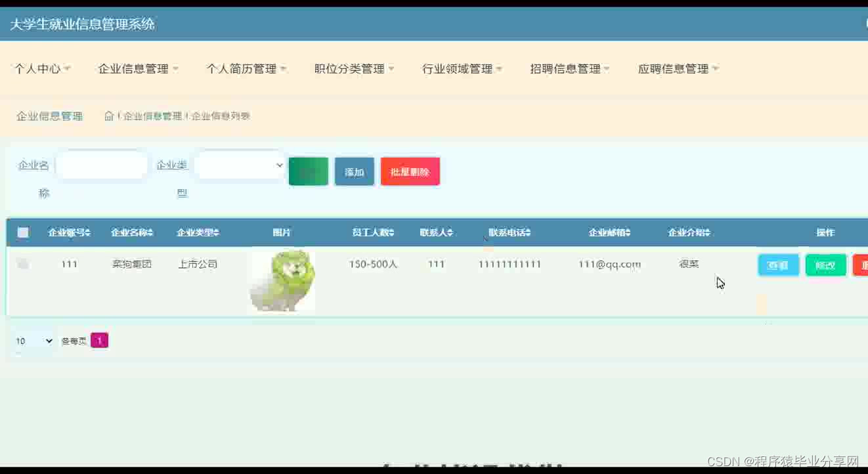Click the green search button

click(x=309, y=171)
